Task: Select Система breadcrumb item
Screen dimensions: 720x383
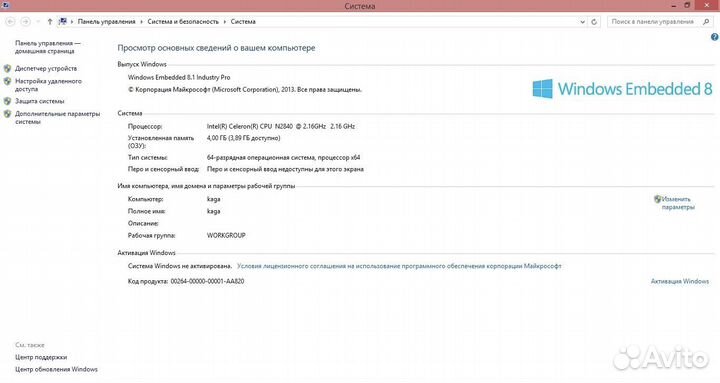Action: [x=243, y=22]
